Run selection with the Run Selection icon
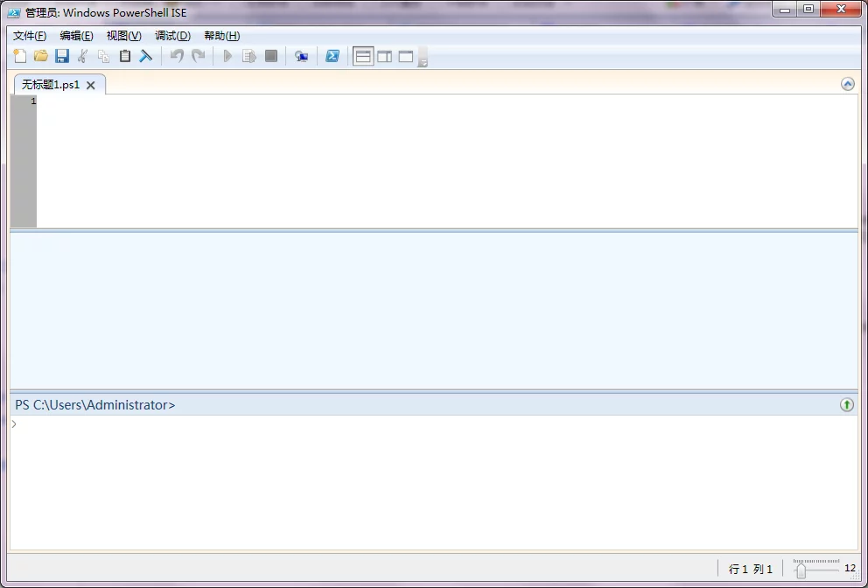Viewport: 868px width, 588px height. click(249, 56)
